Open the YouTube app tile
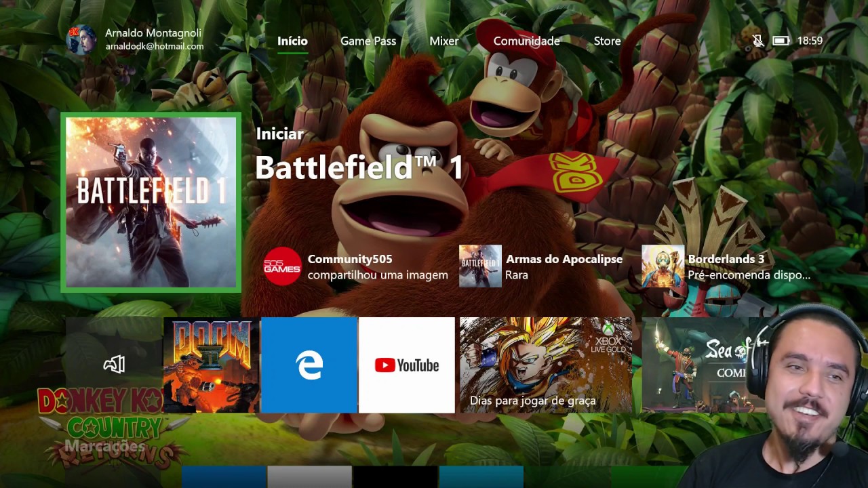Image resolution: width=868 pixels, height=488 pixels. pyautogui.click(x=407, y=365)
